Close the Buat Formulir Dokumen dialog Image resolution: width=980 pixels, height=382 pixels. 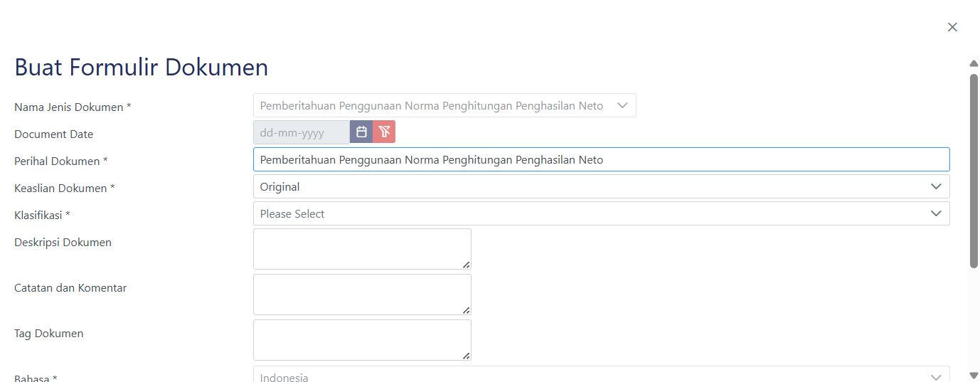(952, 27)
